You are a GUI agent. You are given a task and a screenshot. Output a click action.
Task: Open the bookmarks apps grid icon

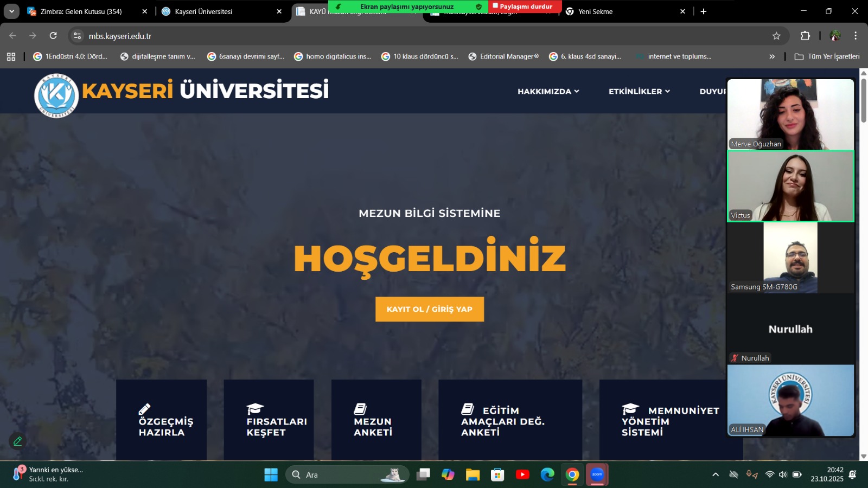point(11,56)
